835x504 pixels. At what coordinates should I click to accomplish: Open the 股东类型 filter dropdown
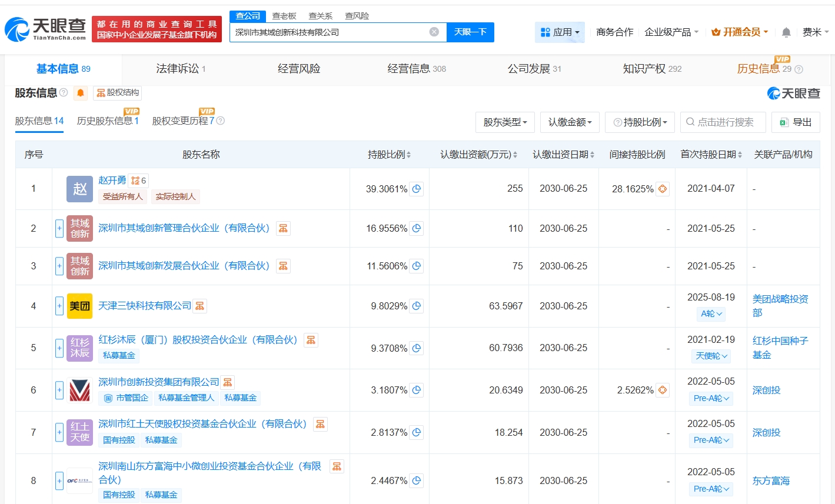point(505,122)
